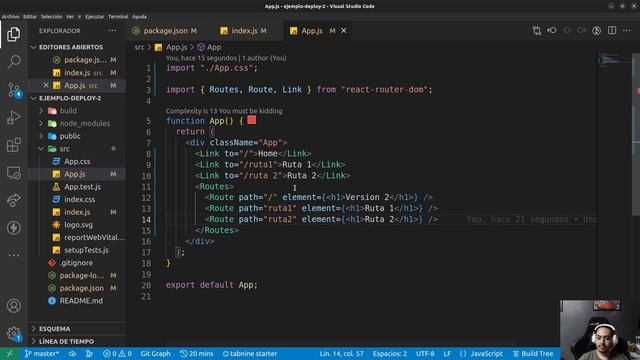This screenshot has height=360, width=640.
Task: Open the Manage gear icon
Action: [14, 334]
